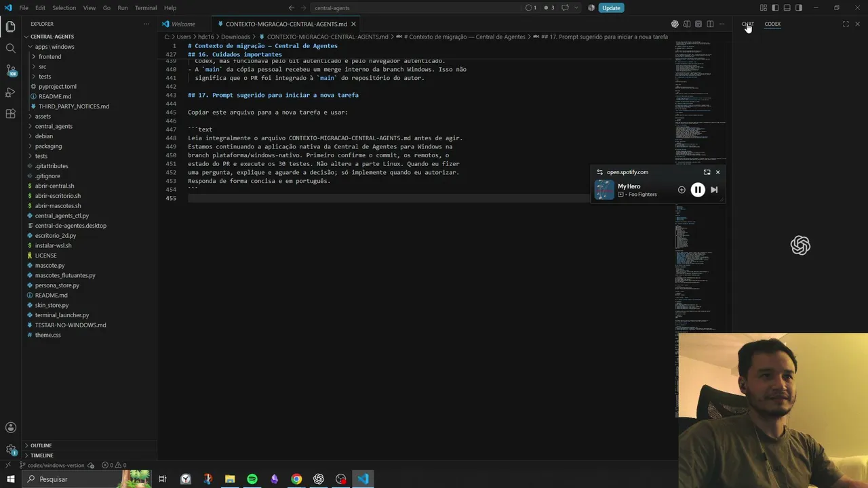
Task: Add My Hero to Spotify library
Action: click(682, 190)
